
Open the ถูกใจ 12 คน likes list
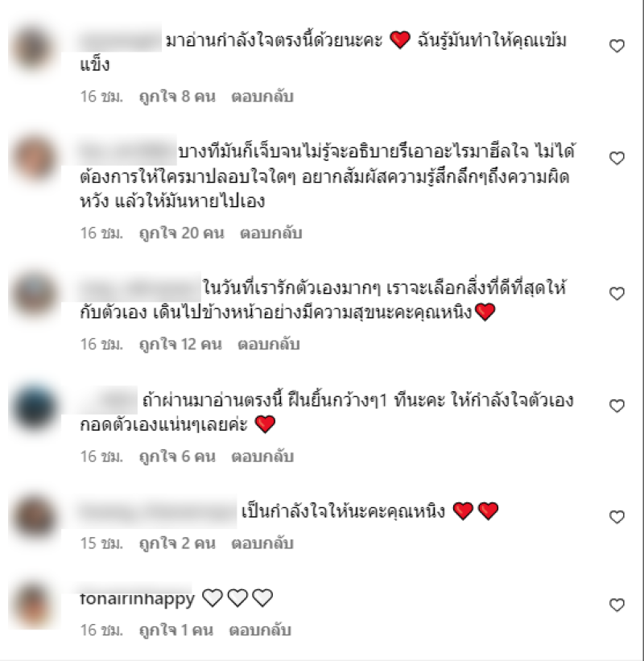coord(180,345)
